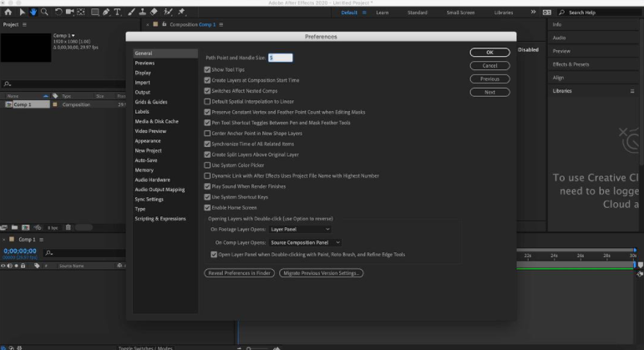This screenshot has width=644, height=350.
Task: Open On Footage Layer Opens dropdown
Action: 300,229
